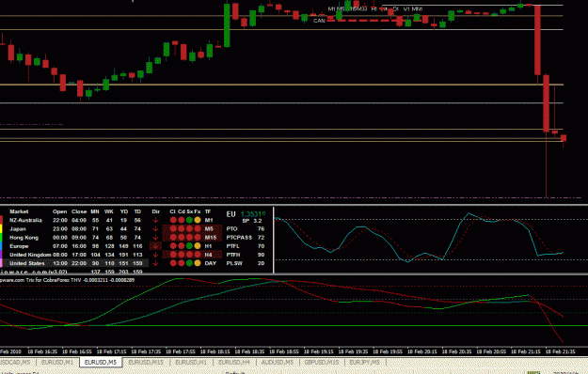Image resolution: width=588 pixels, height=374 pixels.
Task: Click the green Sx dot in the DAY row
Action: tap(189, 263)
